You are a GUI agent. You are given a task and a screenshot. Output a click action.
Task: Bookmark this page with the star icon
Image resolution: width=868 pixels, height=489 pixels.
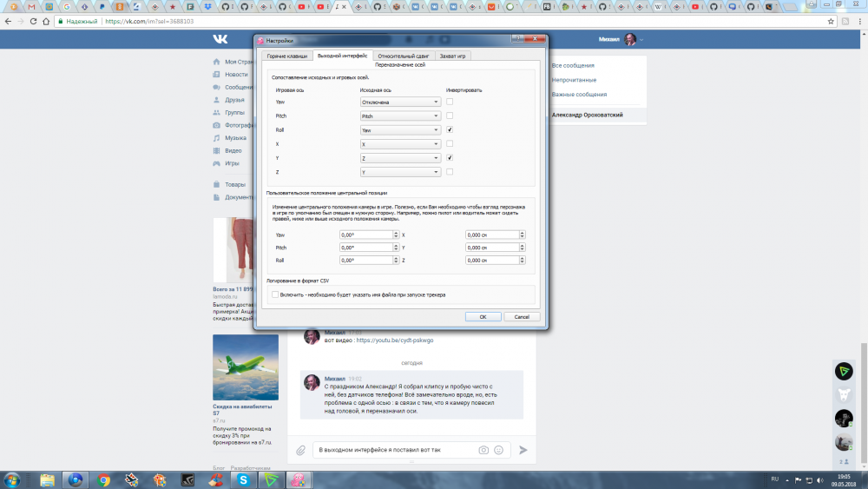[x=831, y=21]
